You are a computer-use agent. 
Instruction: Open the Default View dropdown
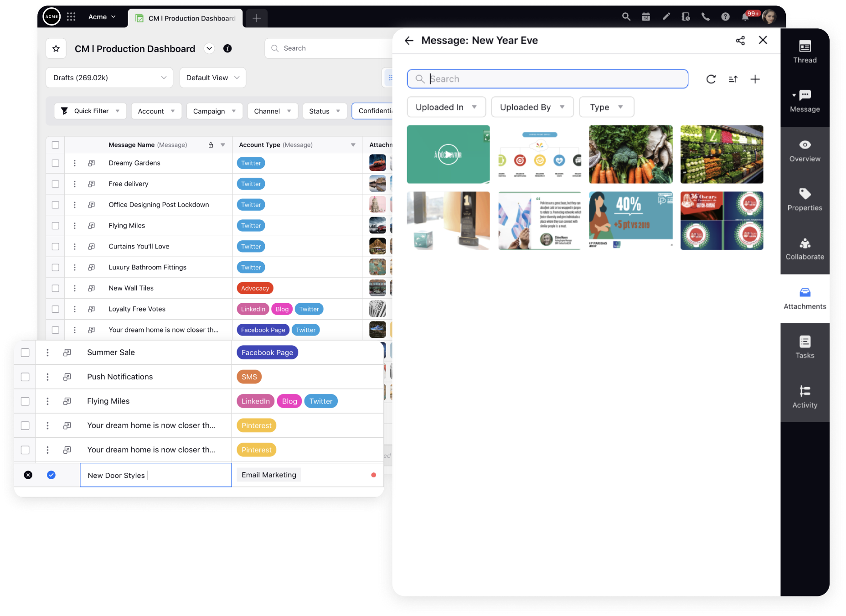[213, 78]
